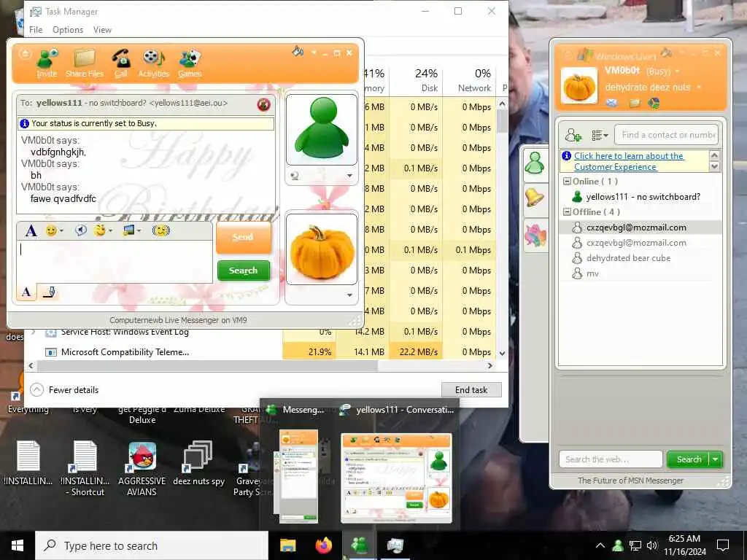Collapse the Offline contacts group
This screenshot has height=560, width=747.
point(567,212)
